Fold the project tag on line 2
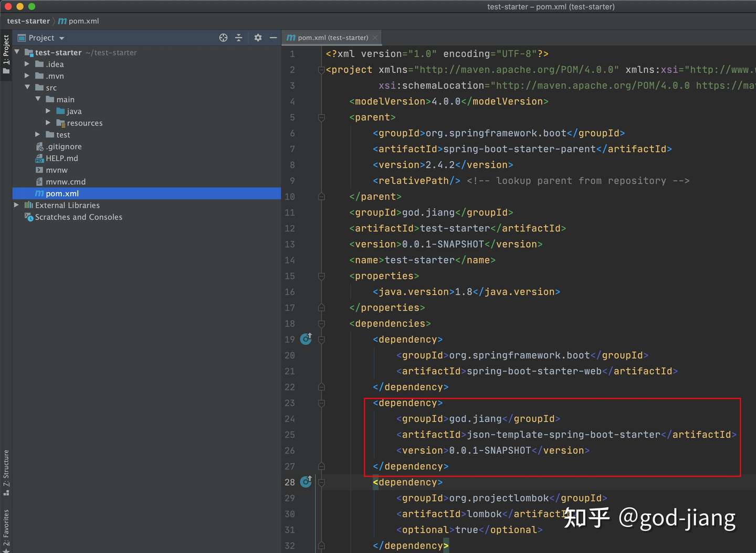This screenshot has width=756, height=553. point(321,70)
